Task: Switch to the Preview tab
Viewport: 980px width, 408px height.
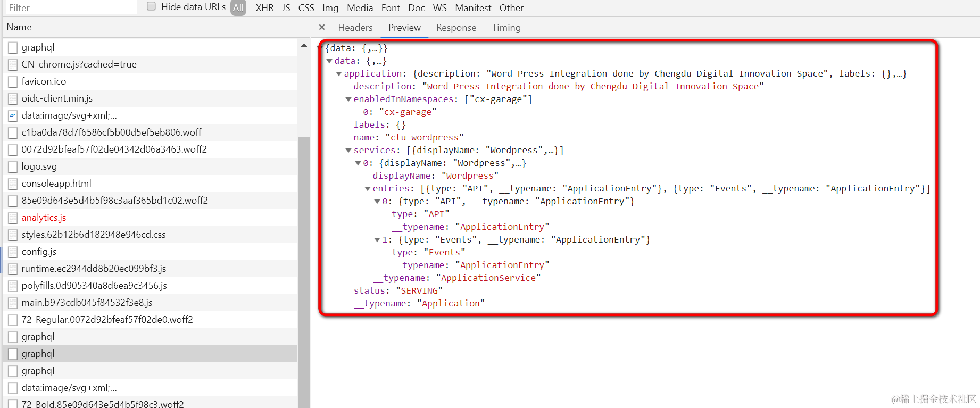Action: tap(404, 28)
